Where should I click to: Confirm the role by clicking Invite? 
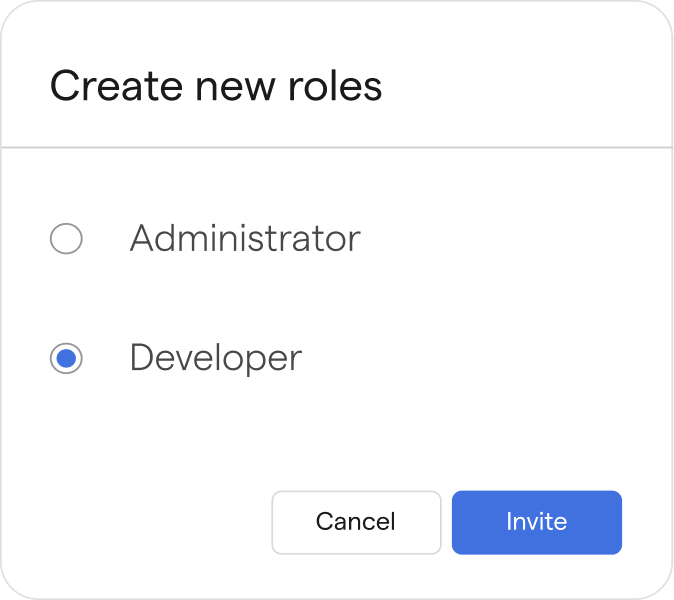pyautogui.click(x=537, y=522)
